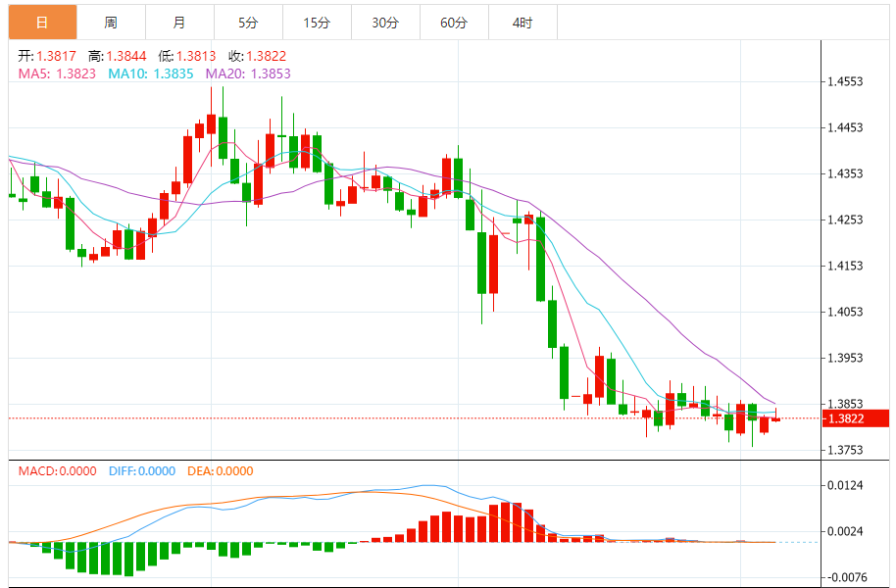Click the DEA:0.0000 label

tap(220, 471)
